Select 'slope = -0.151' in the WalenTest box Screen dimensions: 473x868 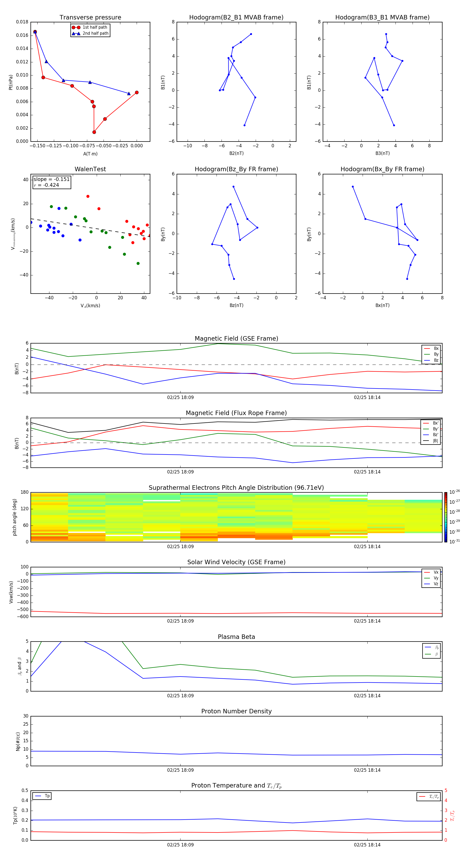tap(52, 179)
